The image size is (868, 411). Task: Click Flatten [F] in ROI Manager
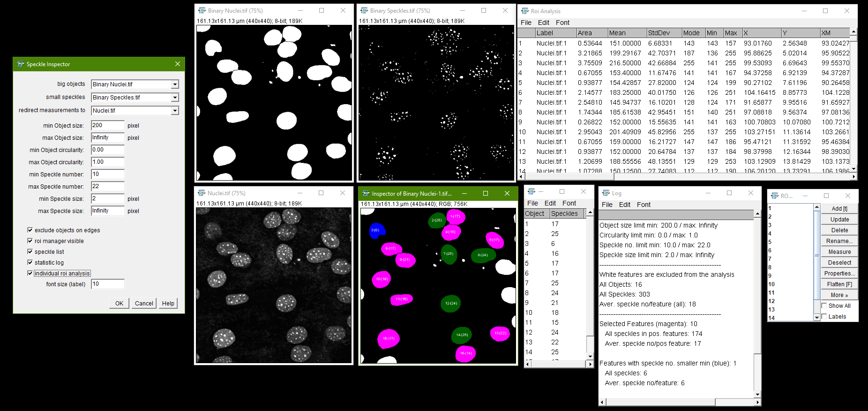[x=839, y=284]
